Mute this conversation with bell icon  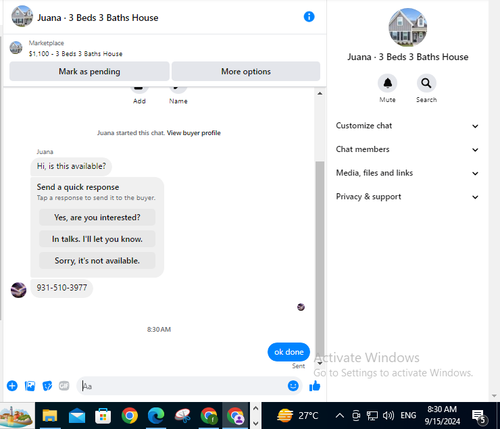pyautogui.click(x=387, y=83)
